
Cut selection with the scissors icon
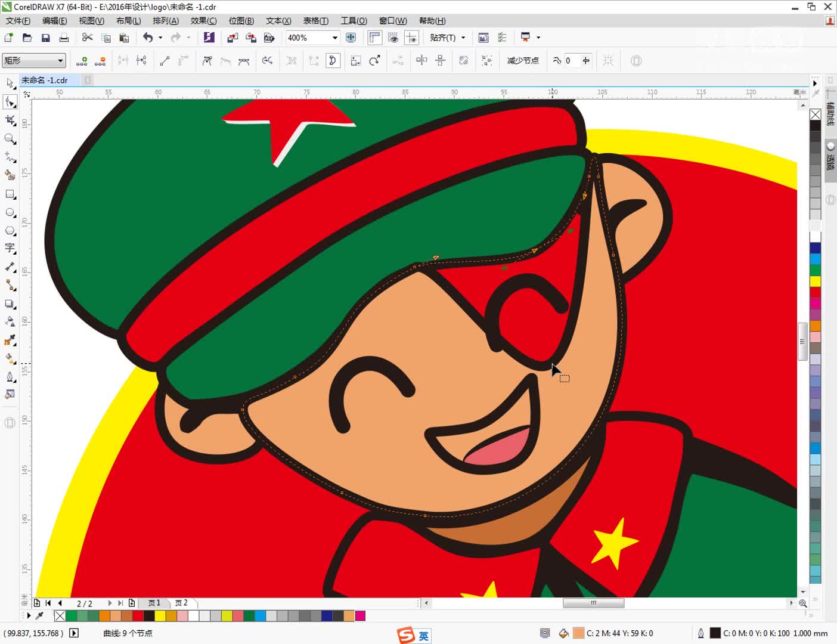pos(88,38)
